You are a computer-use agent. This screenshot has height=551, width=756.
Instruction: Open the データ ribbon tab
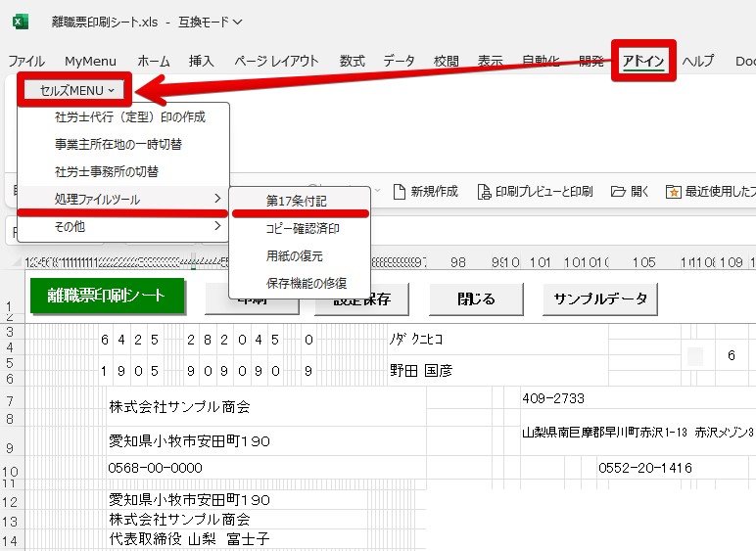click(x=399, y=62)
